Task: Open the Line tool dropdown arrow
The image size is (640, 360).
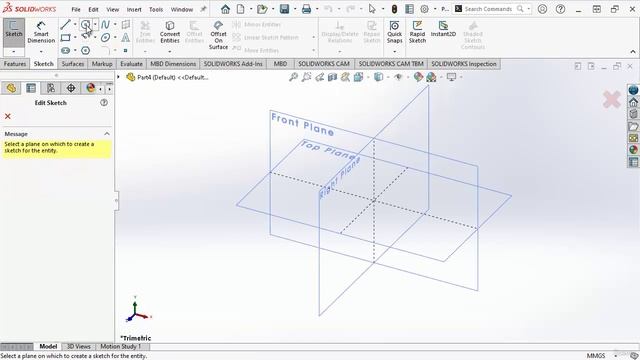Action: click(x=75, y=24)
